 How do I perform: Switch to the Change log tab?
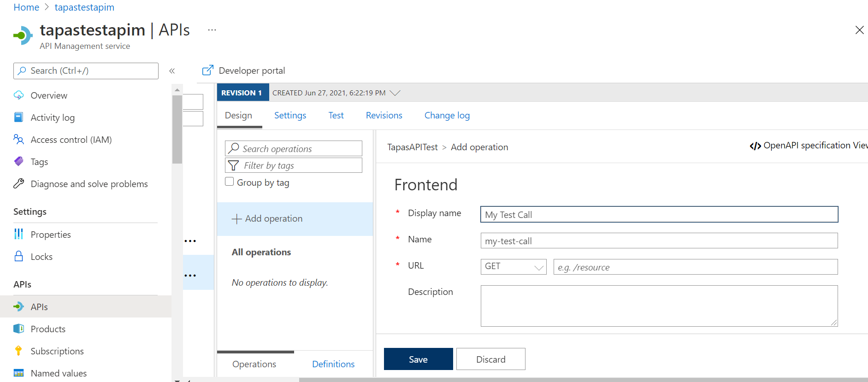pyautogui.click(x=447, y=115)
